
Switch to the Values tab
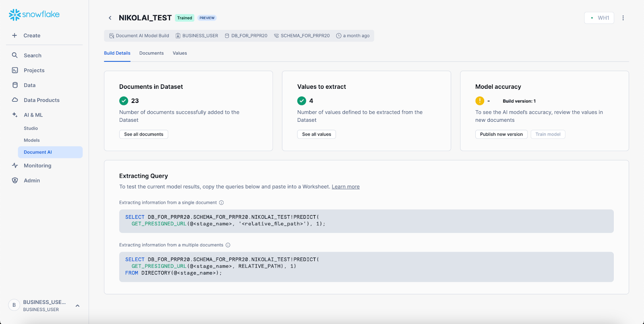click(180, 53)
